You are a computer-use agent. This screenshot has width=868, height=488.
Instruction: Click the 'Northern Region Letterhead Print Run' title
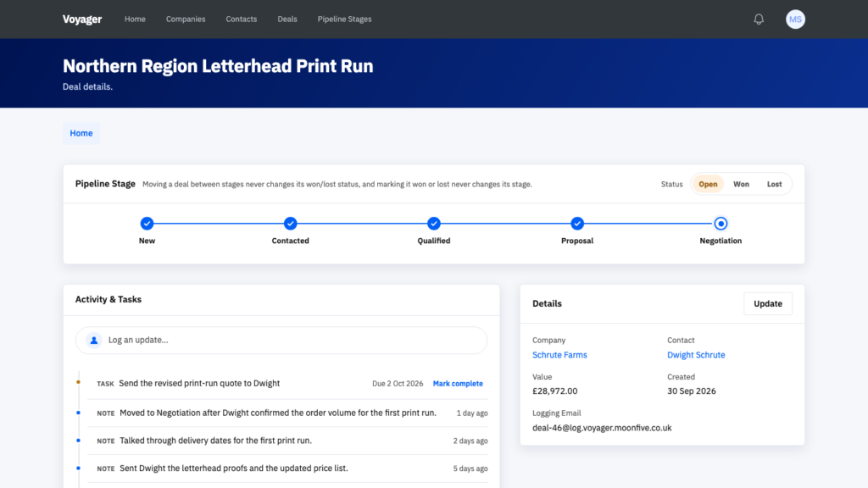(218, 66)
